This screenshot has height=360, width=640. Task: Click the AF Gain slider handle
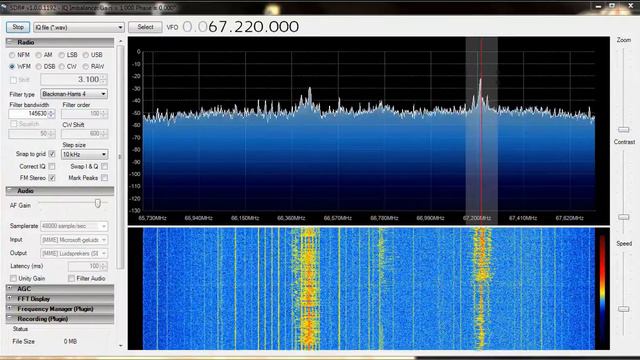click(98, 203)
